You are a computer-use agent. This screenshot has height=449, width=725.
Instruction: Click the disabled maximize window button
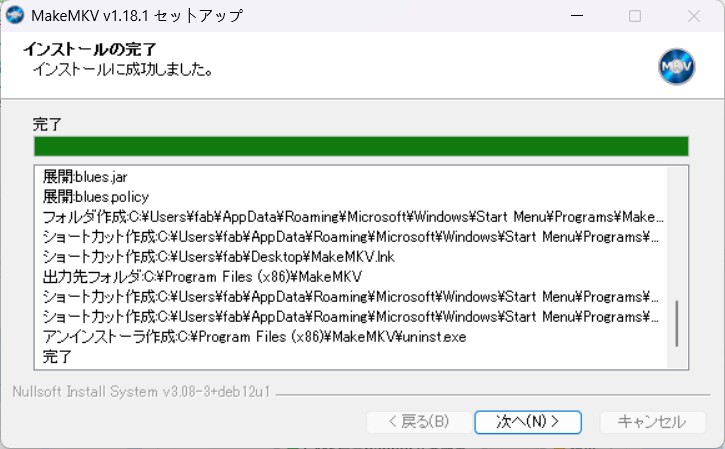(x=635, y=16)
